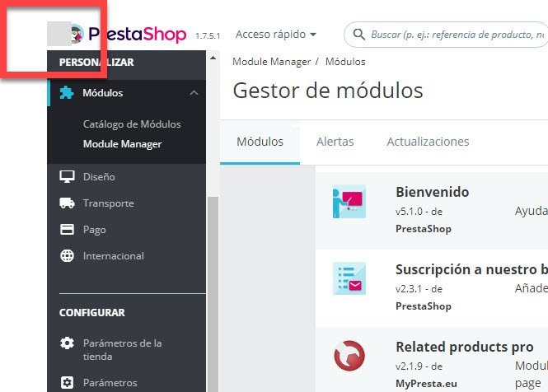Viewport: 548px width, 392px height.
Task: Click the Bienvenido module icon
Action: [x=349, y=202]
